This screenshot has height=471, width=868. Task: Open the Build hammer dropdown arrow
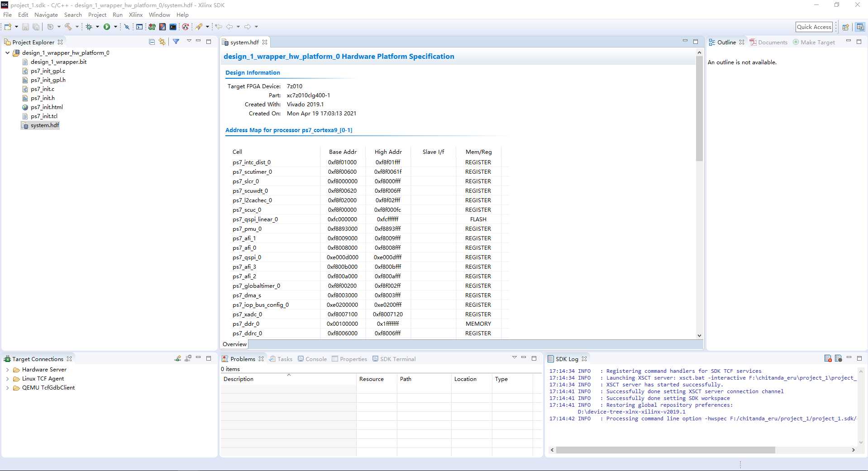77,27
